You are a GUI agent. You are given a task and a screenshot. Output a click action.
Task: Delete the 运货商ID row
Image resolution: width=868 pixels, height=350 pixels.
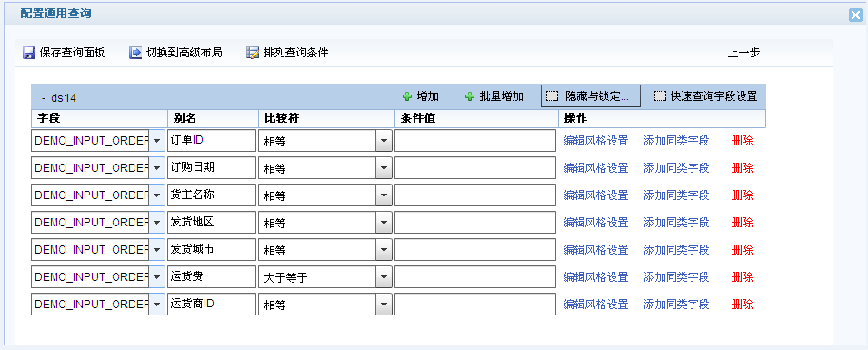pos(743,305)
